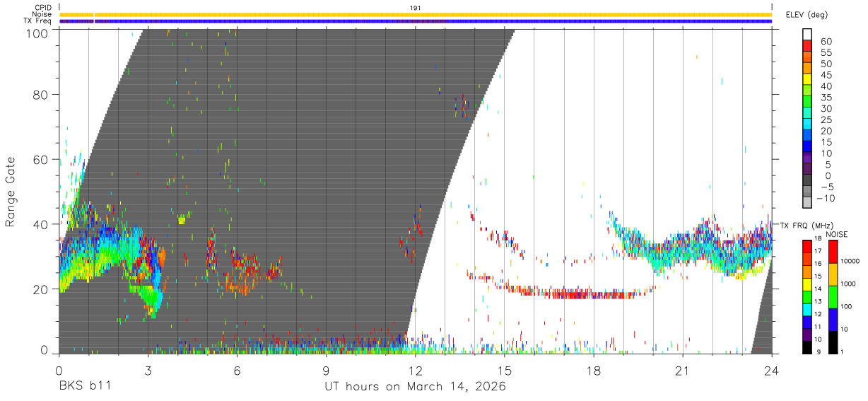Click the CPID label at top left
Screen dimensions: 868x401
pos(42,8)
